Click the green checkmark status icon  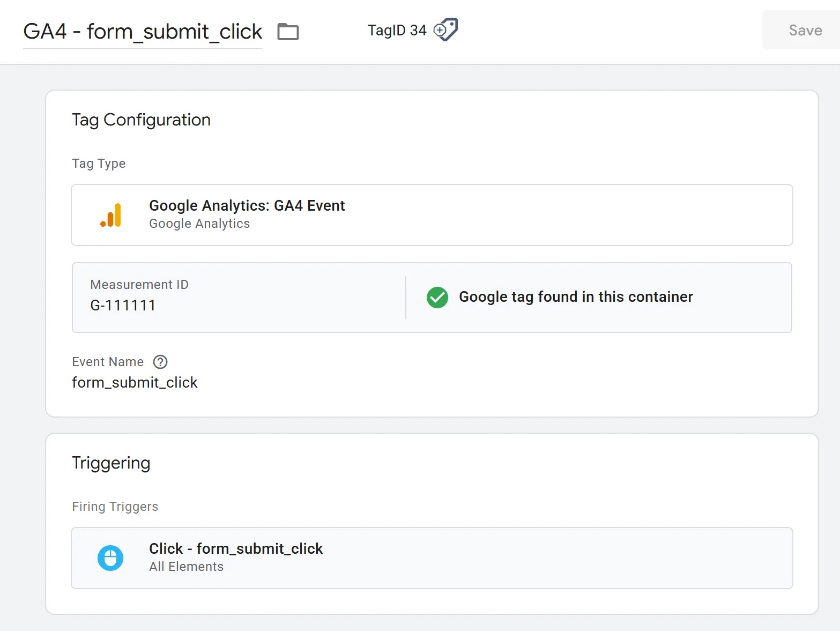[437, 297]
